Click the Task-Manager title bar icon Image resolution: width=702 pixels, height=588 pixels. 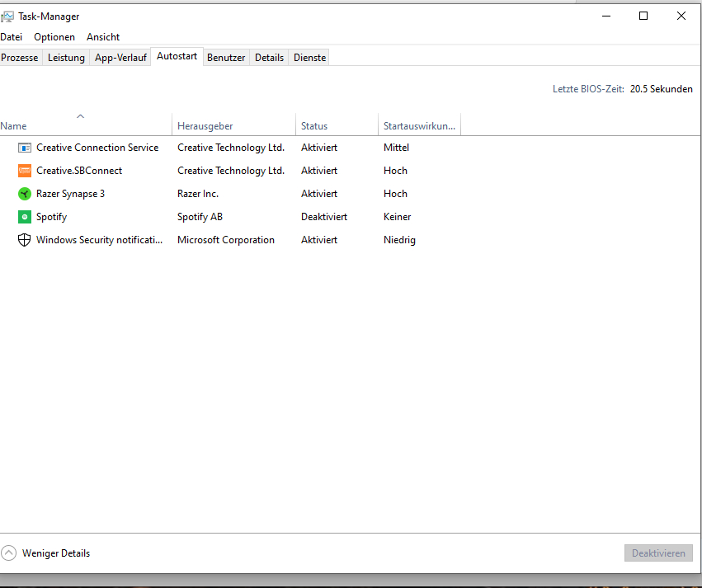(x=7, y=16)
